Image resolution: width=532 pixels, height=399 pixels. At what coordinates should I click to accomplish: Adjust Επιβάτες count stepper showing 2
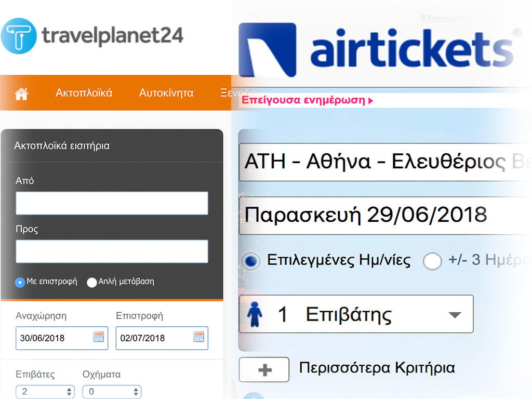pos(45,392)
